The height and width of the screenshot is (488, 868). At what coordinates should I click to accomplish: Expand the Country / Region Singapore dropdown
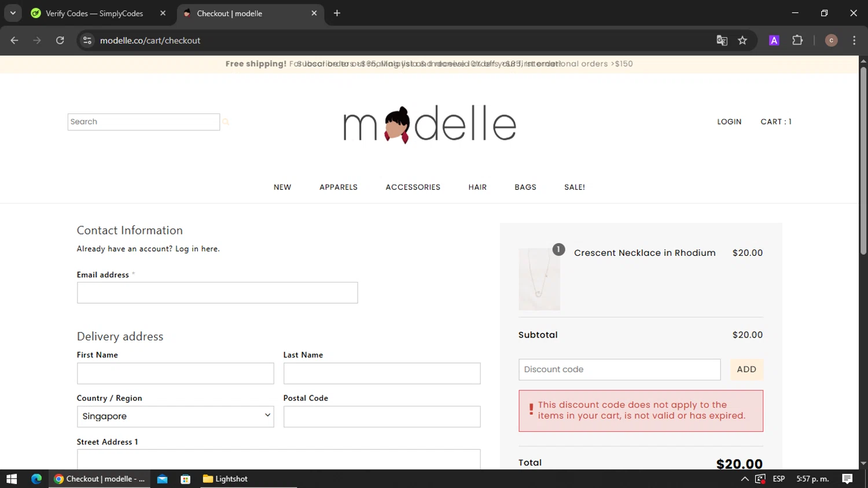pyautogui.click(x=175, y=417)
